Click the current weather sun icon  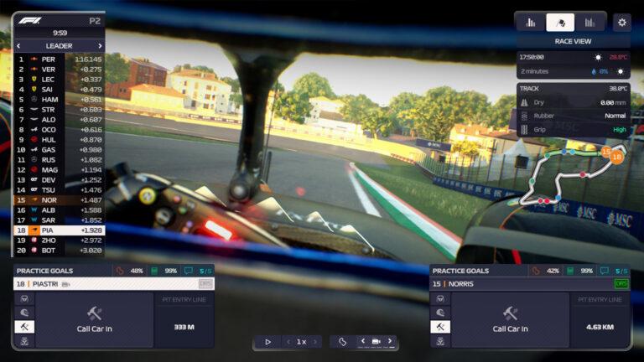598,58
